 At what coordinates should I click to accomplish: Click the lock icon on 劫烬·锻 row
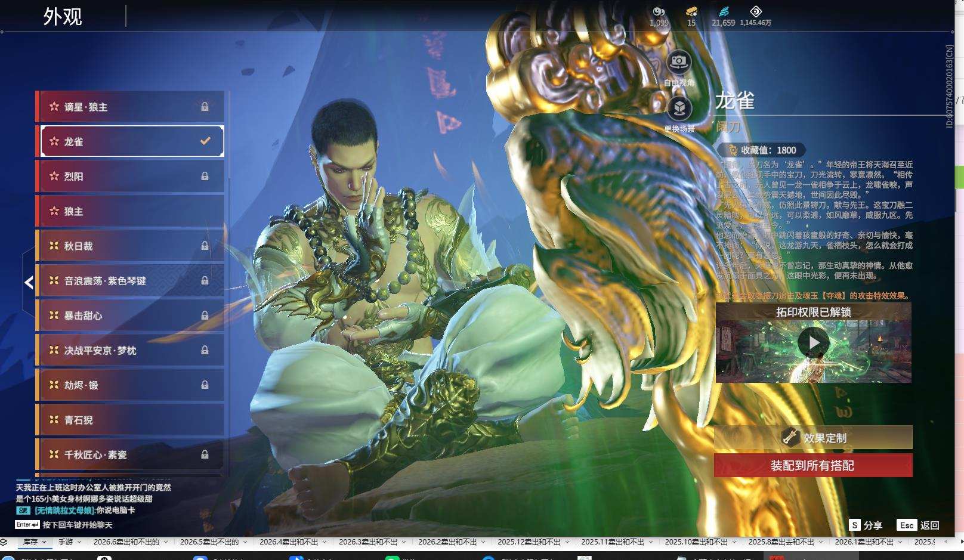point(205,385)
